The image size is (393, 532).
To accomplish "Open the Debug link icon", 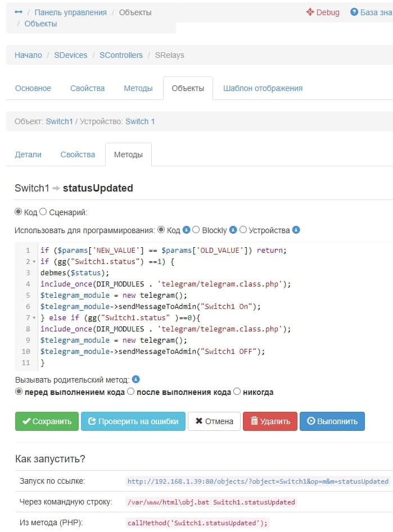I will [x=310, y=12].
